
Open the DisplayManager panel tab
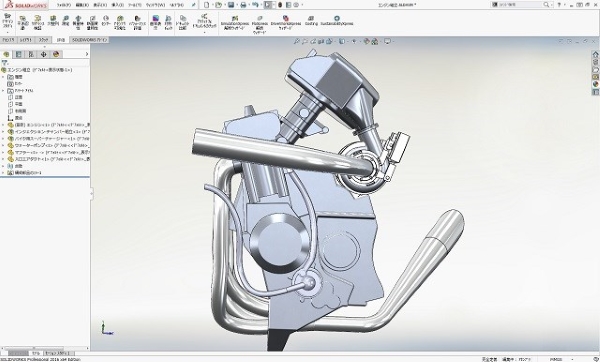point(56,54)
